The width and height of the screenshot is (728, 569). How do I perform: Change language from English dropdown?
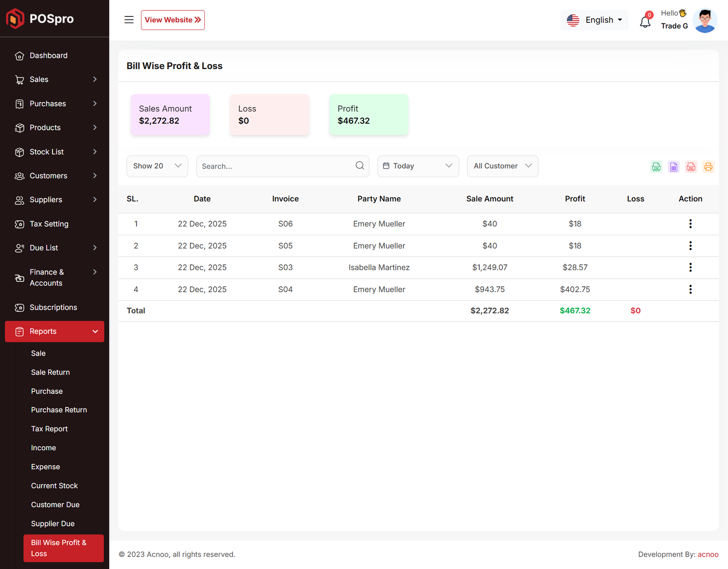pyautogui.click(x=594, y=20)
